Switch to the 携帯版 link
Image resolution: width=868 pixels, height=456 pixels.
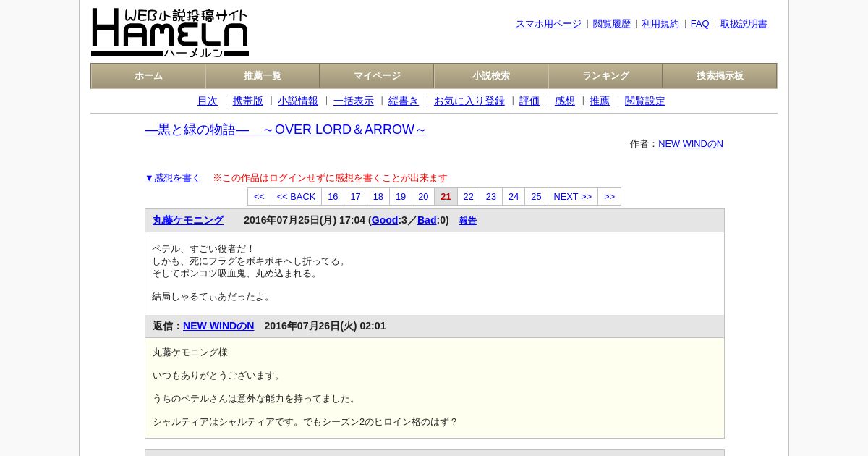248,101
